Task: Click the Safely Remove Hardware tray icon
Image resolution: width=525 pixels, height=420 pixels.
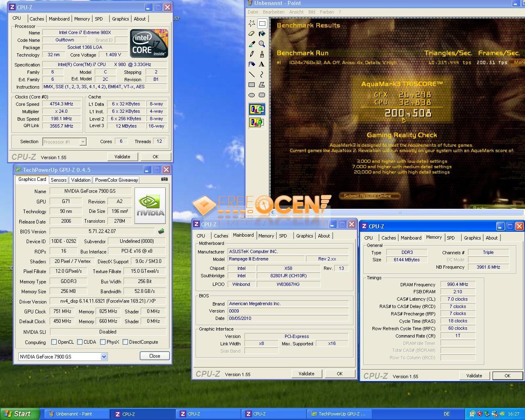Action: tap(487, 414)
